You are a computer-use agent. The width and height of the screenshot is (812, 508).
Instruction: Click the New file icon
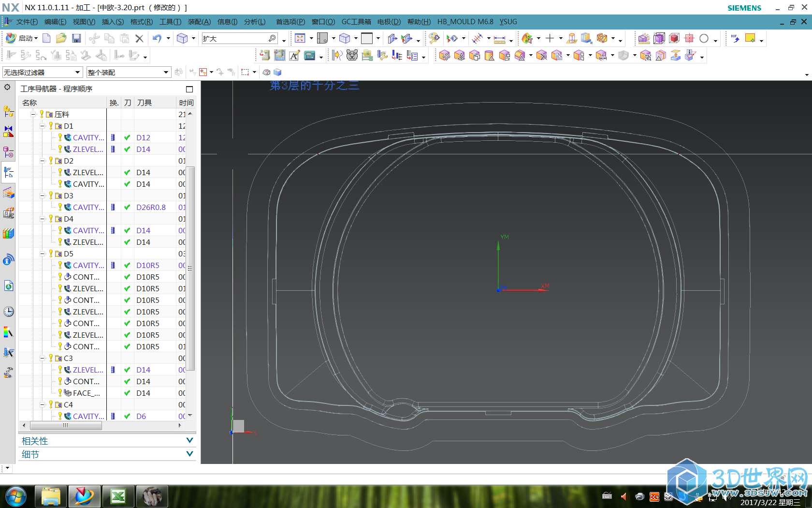click(x=46, y=38)
